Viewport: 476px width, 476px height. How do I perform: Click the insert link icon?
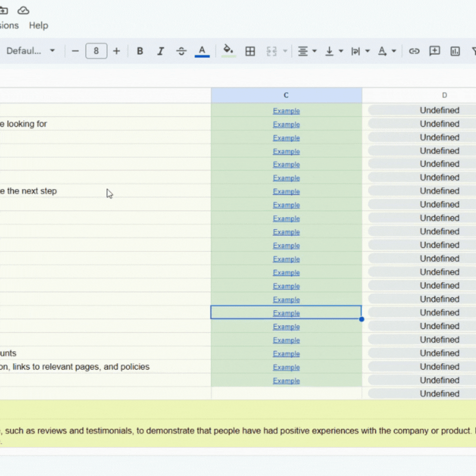point(414,51)
